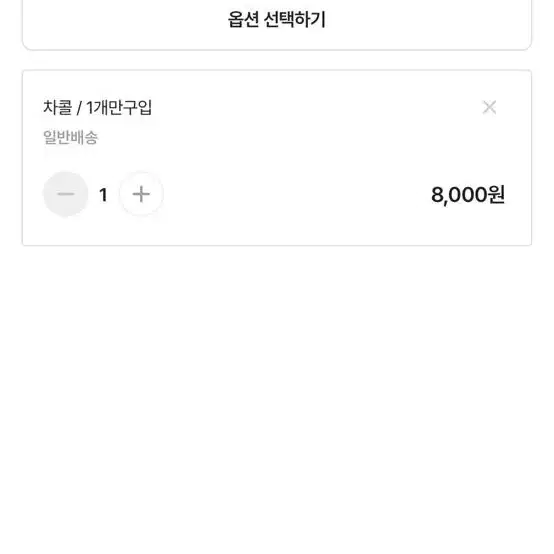
Task: Click the grayed-out minus circle button
Action: pyautogui.click(x=65, y=194)
